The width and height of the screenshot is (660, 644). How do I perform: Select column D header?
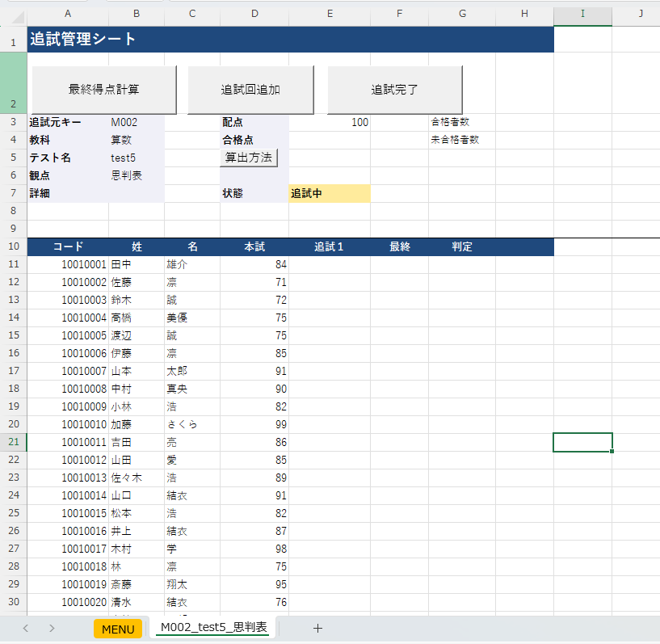[x=254, y=13]
